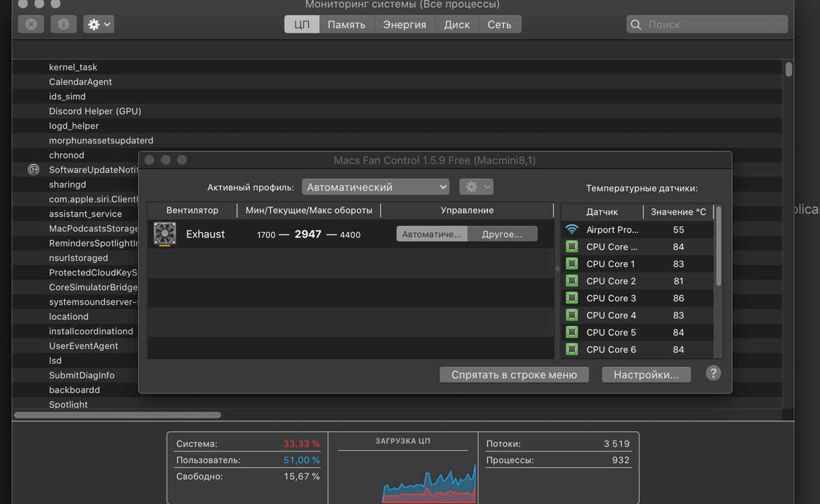Switch fan control to Automatic mode

(431, 234)
